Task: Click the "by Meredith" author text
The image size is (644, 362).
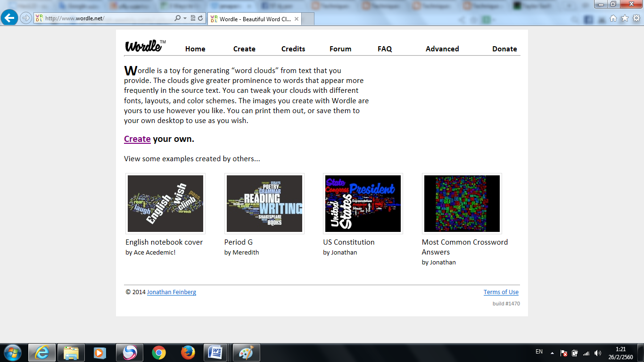Action: click(242, 253)
